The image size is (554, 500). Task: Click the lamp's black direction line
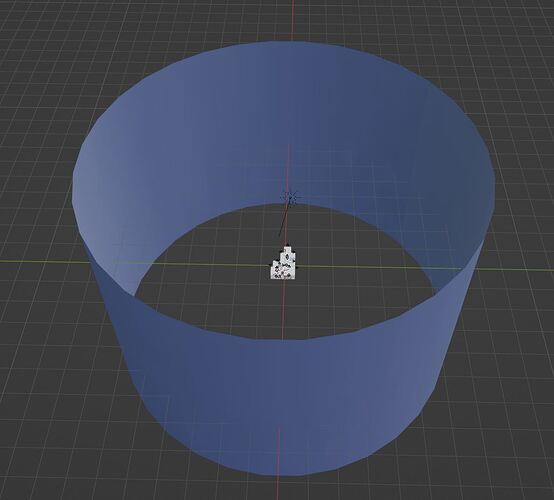point(285,219)
